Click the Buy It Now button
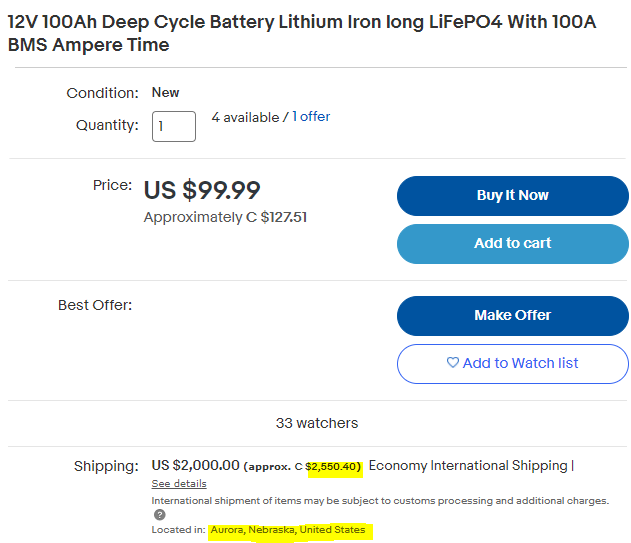The image size is (631, 543). click(x=512, y=196)
